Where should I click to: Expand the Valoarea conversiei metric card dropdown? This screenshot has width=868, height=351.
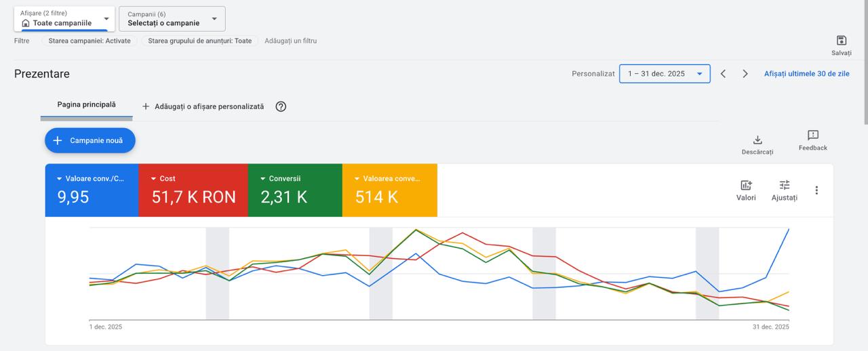[x=357, y=179]
